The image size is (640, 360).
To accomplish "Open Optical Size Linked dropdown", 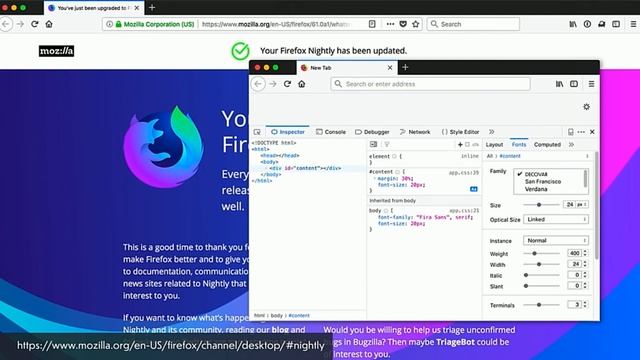I will click(556, 220).
